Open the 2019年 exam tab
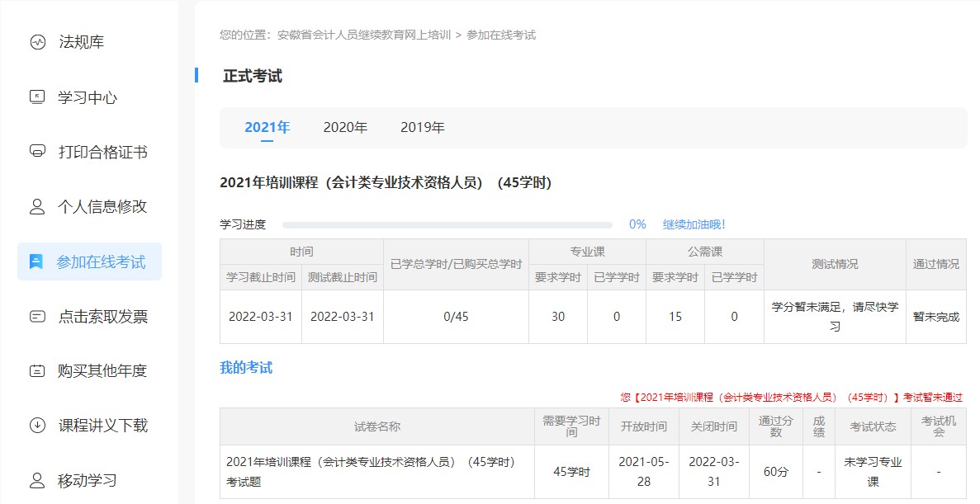The height and width of the screenshot is (504, 980). point(422,127)
